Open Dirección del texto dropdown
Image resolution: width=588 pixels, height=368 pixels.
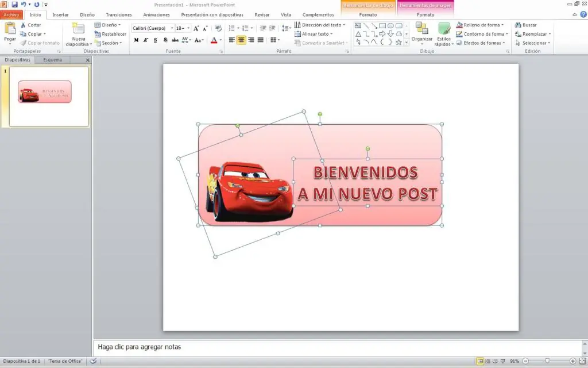(319, 25)
